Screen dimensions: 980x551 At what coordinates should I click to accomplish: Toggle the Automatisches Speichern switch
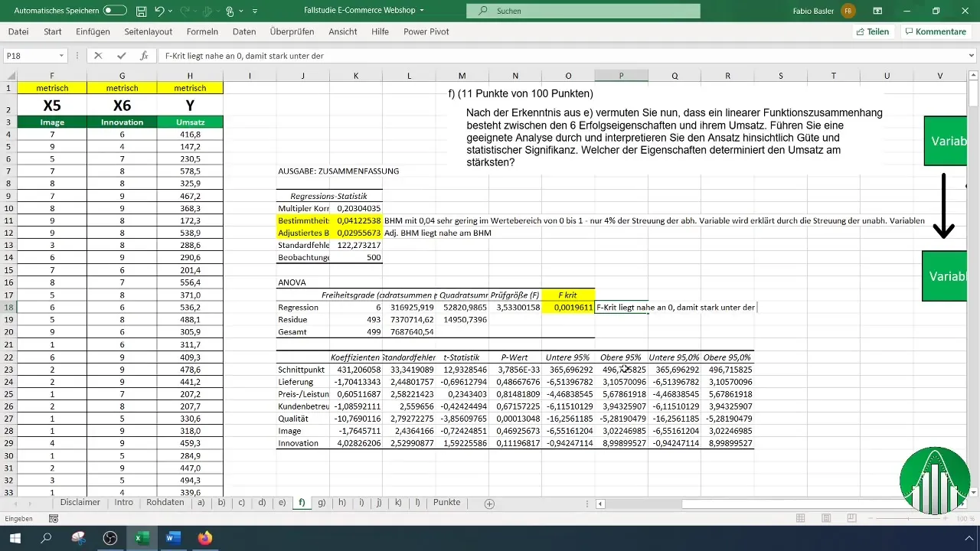coord(115,11)
